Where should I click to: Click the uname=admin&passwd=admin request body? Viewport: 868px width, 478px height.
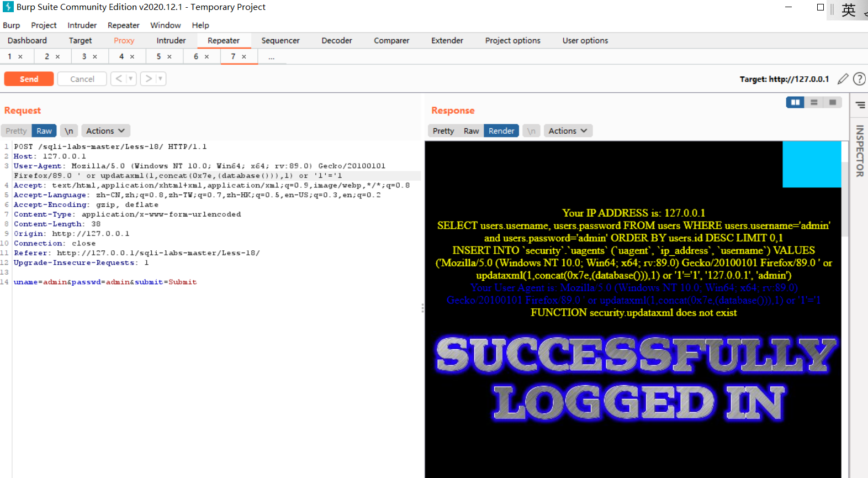pos(105,282)
